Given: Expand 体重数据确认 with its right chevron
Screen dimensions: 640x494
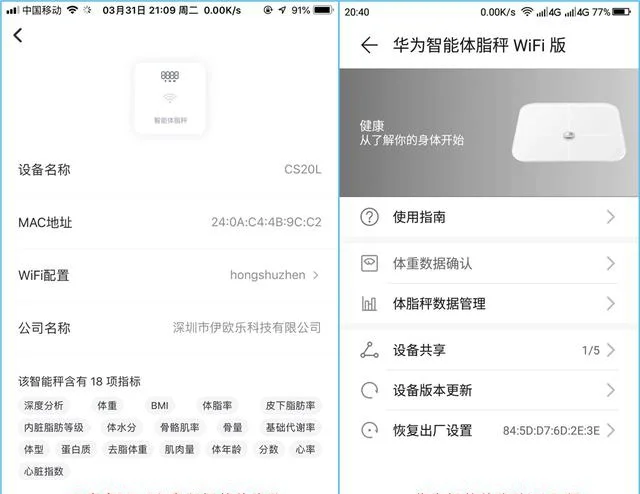Looking at the screenshot, I should pos(611,263).
